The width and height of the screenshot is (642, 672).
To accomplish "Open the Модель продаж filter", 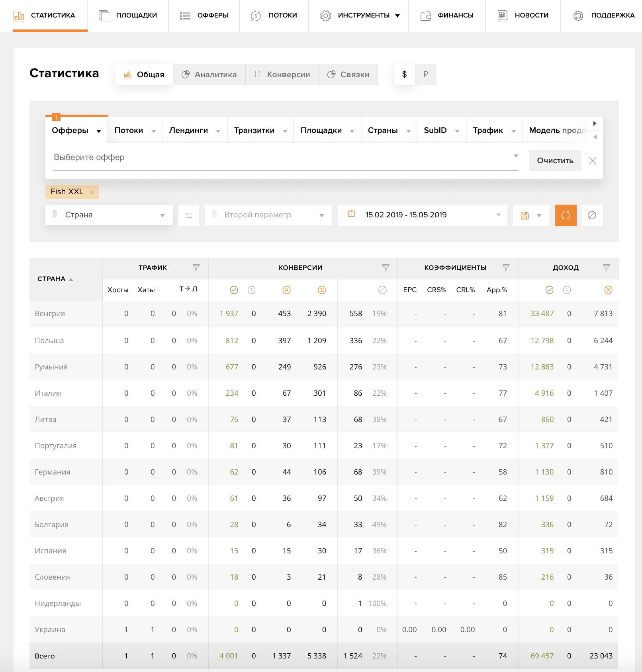I will [x=555, y=130].
